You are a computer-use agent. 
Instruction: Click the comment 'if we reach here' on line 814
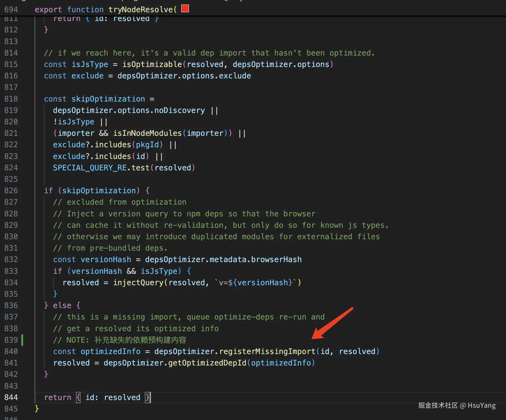click(x=209, y=53)
